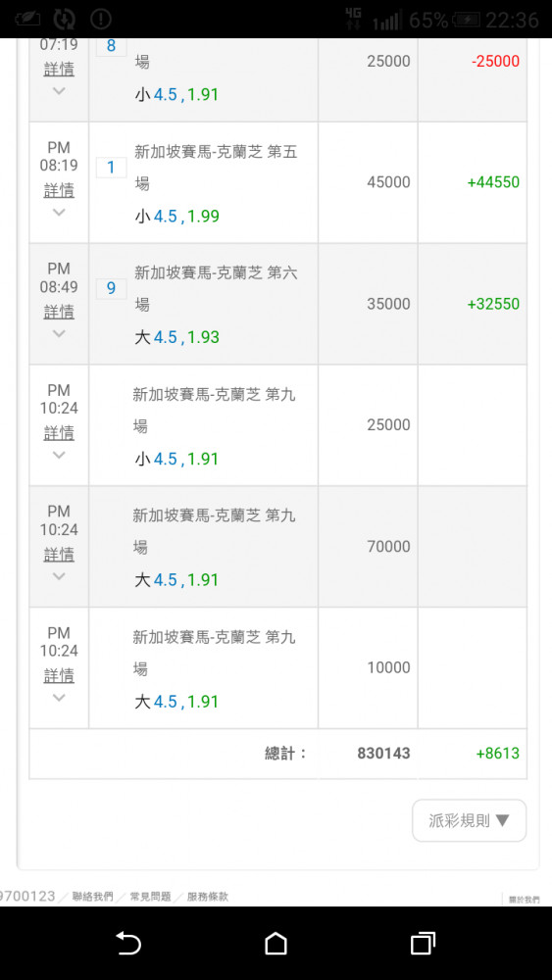Tap the Android back navigation icon
Viewport: 552px width, 980px height.
click(128, 943)
